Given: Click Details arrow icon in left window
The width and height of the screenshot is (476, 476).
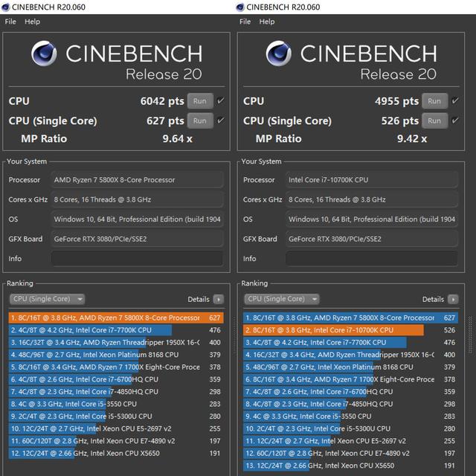Looking at the screenshot, I should (x=219, y=299).
